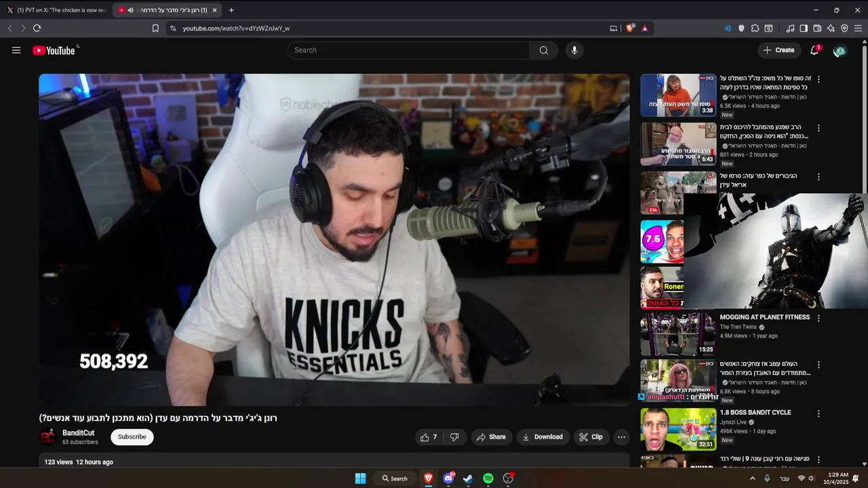868x488 pixels.
Task: Open the YouTube notifications bell
Action: pyautogui.click(x=814, y=50)
